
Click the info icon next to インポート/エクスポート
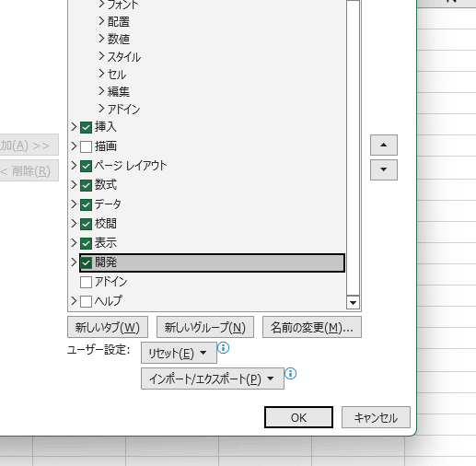(x=290, y=374)
